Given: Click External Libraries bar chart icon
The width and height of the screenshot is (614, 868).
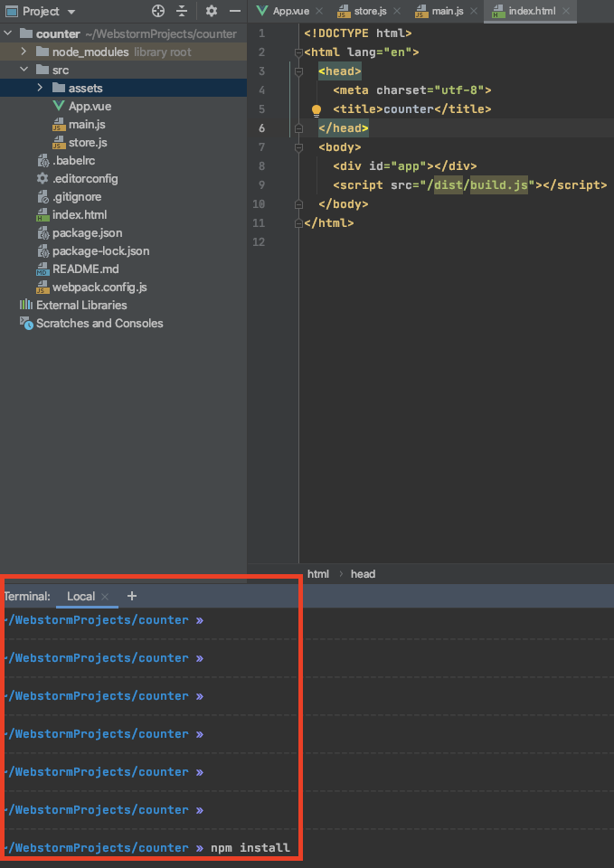Looking at the screenshot, I should 26,305.
